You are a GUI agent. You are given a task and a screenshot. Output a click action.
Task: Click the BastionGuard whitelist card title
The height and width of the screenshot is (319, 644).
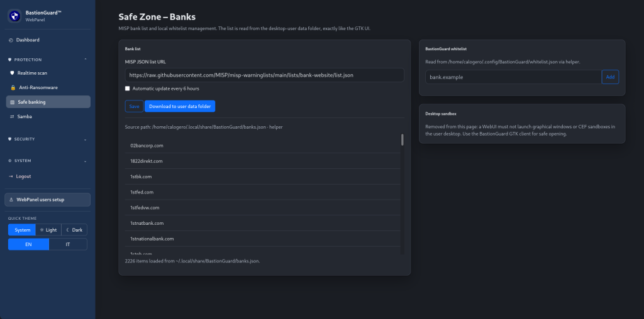tap(446, 49)
